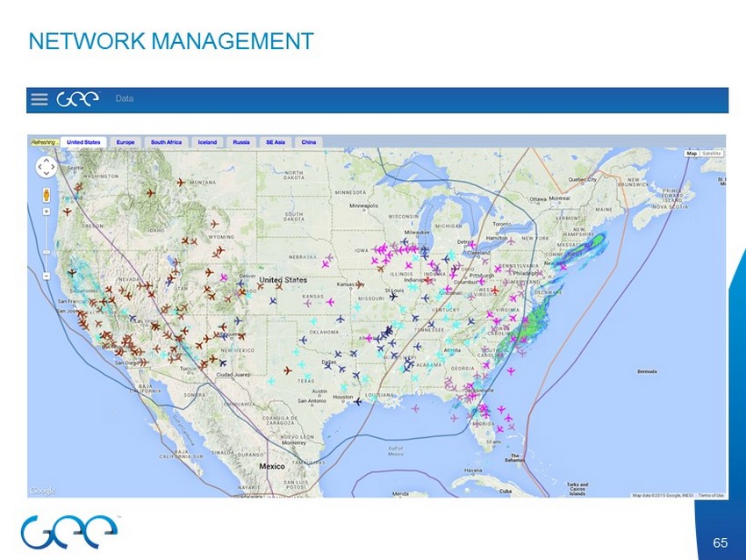Select the SE Asia tab
Screen dimensions: 746x560
[275, 141]
